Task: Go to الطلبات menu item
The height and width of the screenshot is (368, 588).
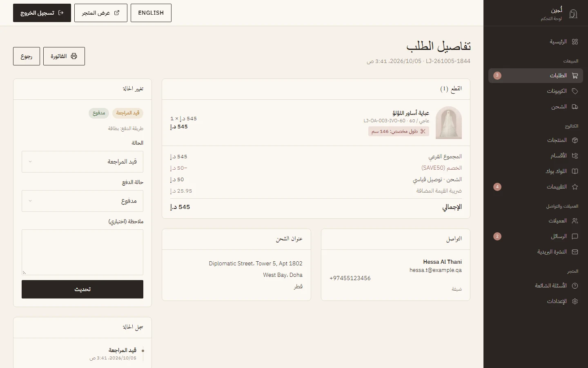Action: click(536, 76)
